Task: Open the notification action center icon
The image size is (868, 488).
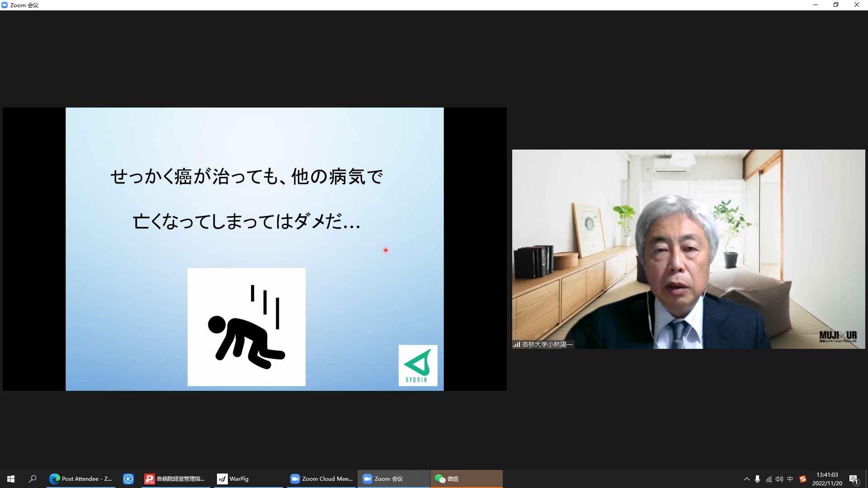Action: tap(854, 479)
